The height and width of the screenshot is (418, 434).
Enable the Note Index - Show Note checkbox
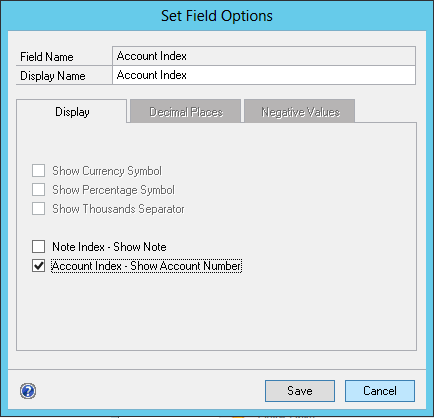pyautogui.click(x=38, y=247)
